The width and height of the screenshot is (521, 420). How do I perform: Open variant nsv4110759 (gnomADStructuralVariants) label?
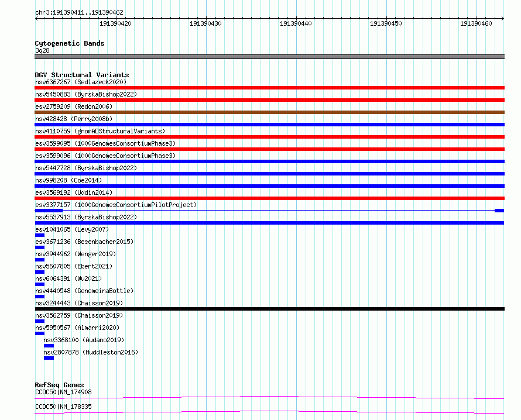click(100, 131)
